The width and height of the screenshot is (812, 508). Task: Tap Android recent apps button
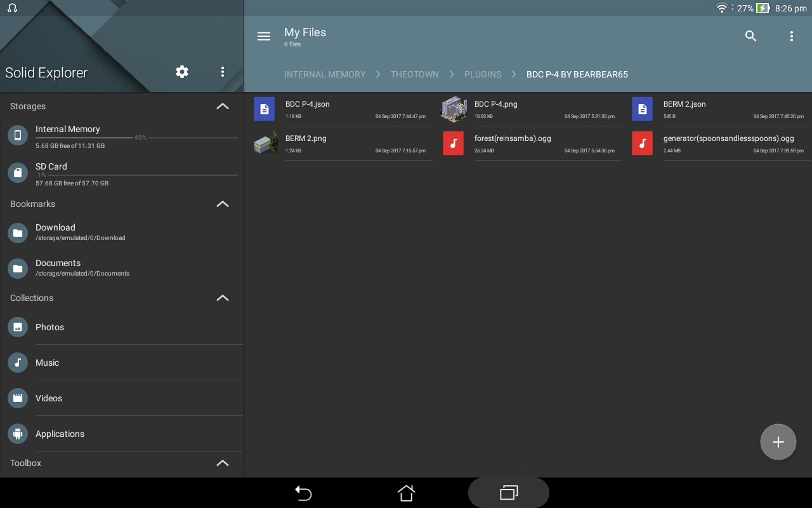pos(509,493)
